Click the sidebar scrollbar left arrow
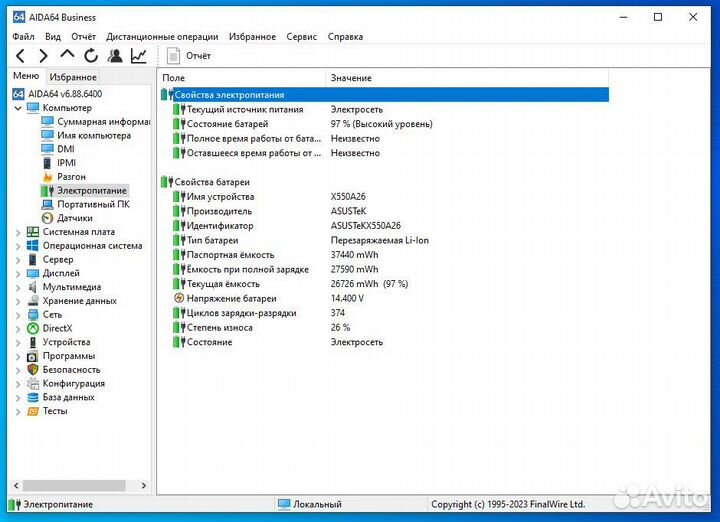Screen dimensions: 720x522 (16, 485)
